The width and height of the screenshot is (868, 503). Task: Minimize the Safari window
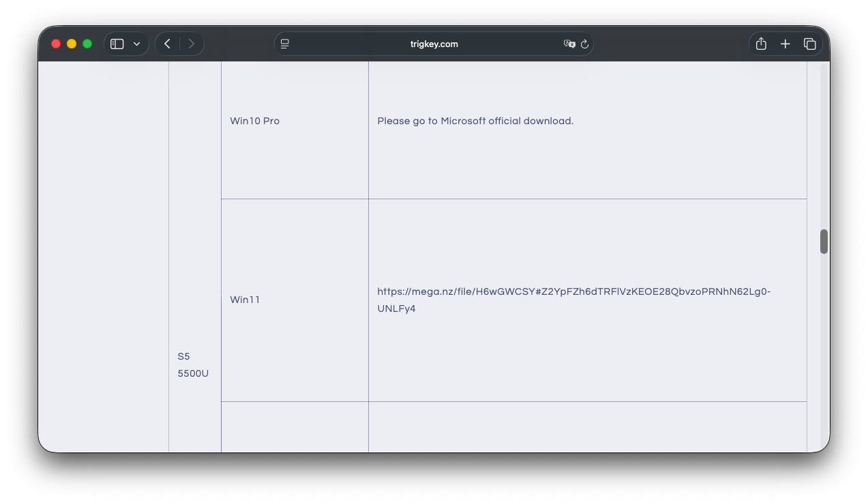coord(72,44)
